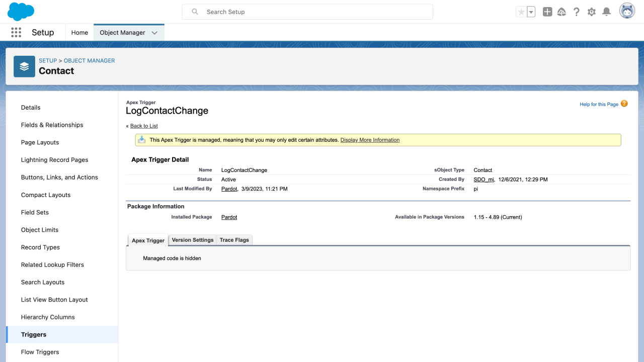Viewport: 644px width, 362px height.
Task: Click the Active status value
Action: 228,179
